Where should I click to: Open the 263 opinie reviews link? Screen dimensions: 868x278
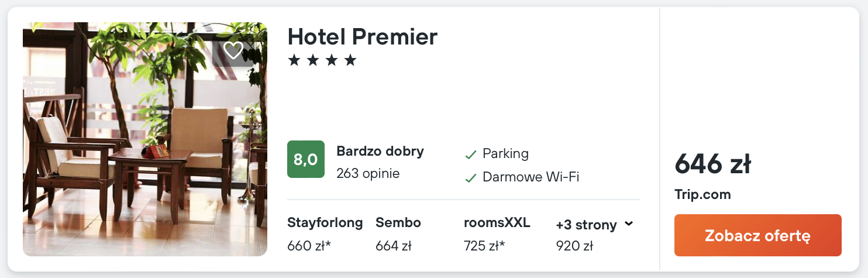click(x=368, y=174)
